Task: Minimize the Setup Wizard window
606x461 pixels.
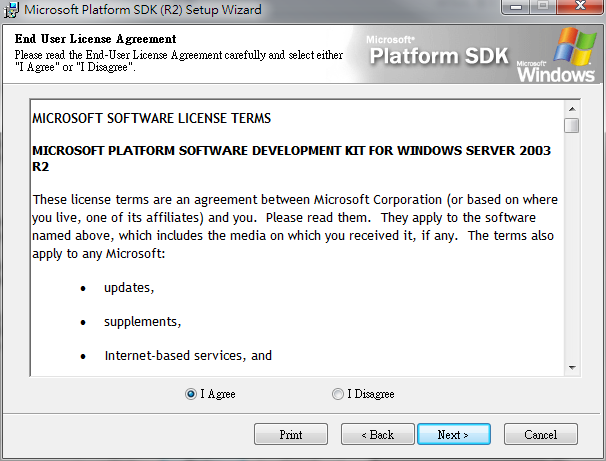Action: pyautogui.click(x=516, y=7)
